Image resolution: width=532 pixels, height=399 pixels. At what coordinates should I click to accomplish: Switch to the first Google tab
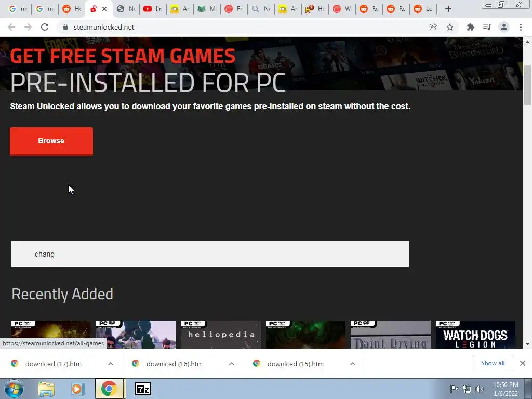point(18,9)
